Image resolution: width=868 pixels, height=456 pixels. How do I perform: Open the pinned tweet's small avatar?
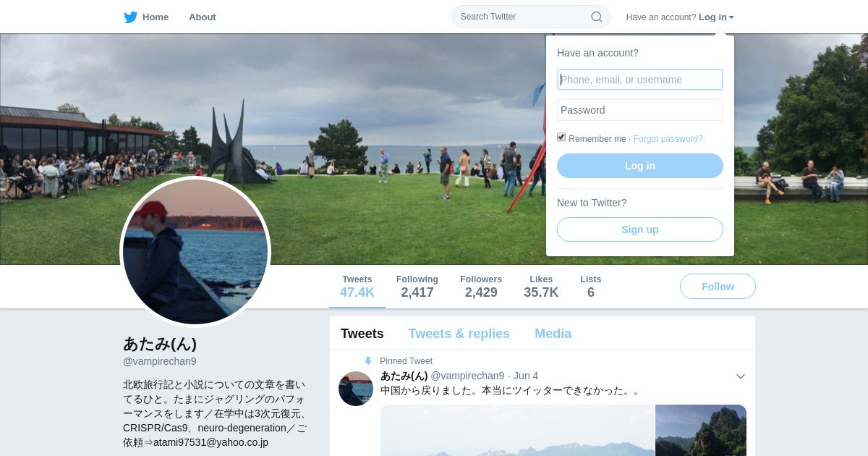click(x=356, y=389)
